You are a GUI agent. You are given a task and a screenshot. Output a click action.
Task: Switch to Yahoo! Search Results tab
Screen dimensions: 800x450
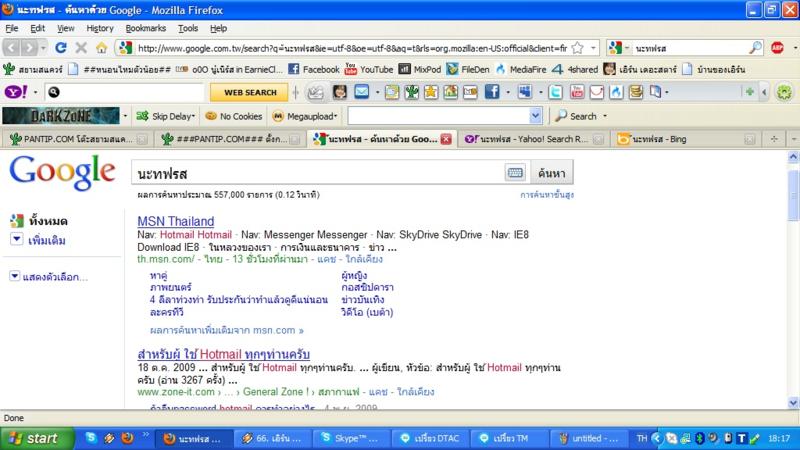point(534,139)
